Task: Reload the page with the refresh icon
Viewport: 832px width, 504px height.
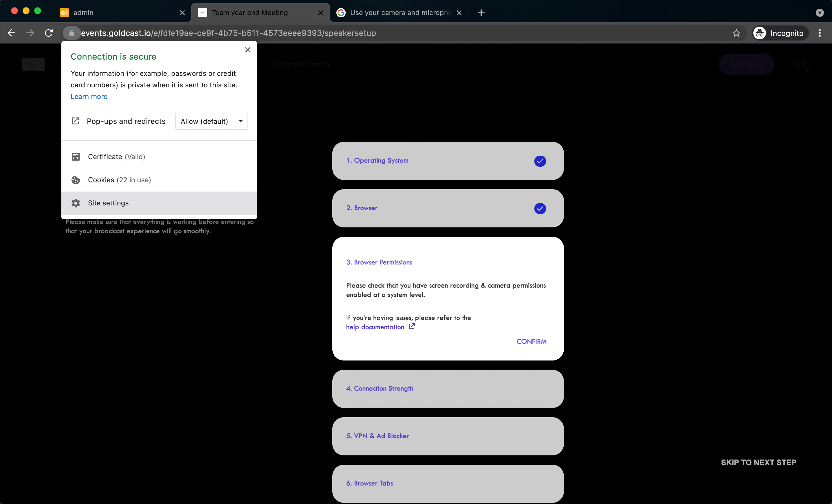Action: pyautogui.click(x=49, y=33)
